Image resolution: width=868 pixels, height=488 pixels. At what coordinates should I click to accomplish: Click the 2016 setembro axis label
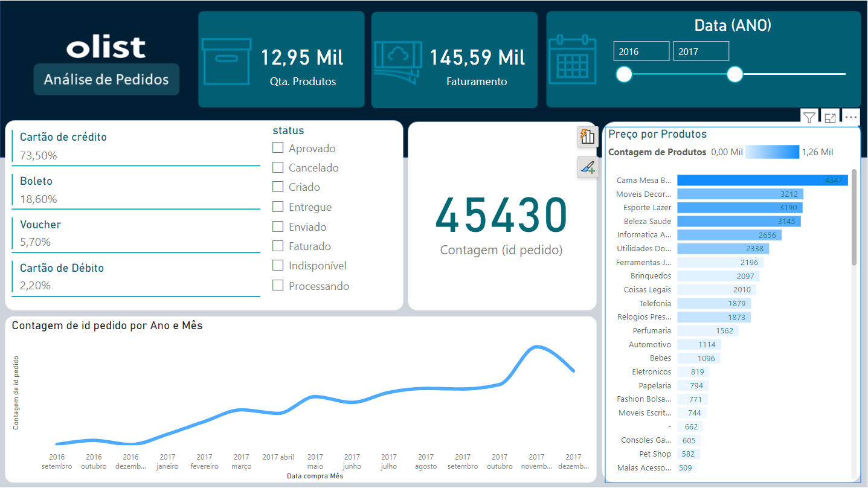57,461
